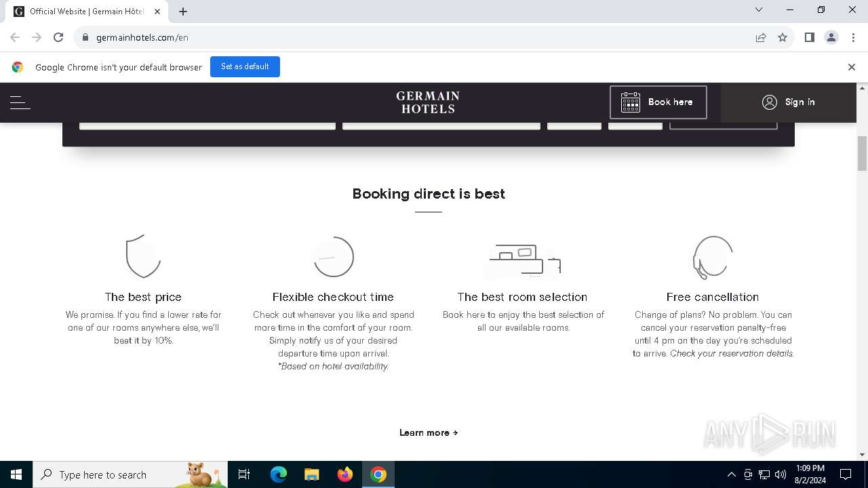Click The best price title
The height and width of the screenshot is (488, 868).
(x=143, y=297)
